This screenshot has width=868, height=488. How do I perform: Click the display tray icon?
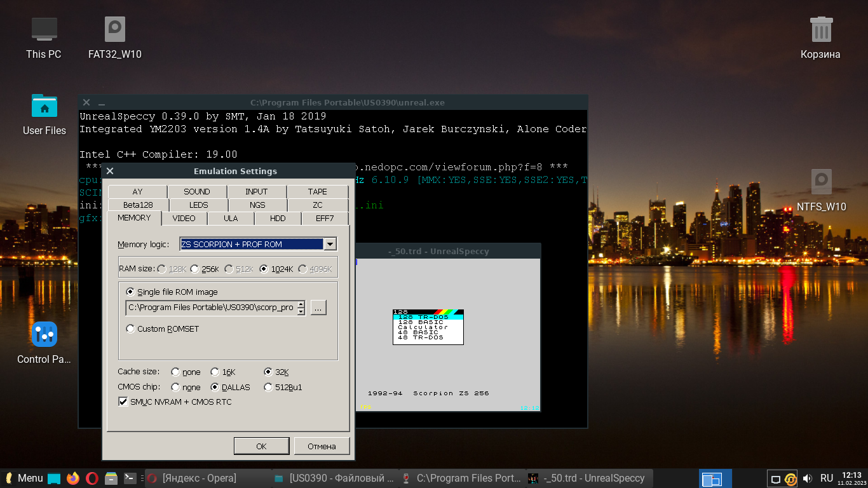(x=775, y=479)
